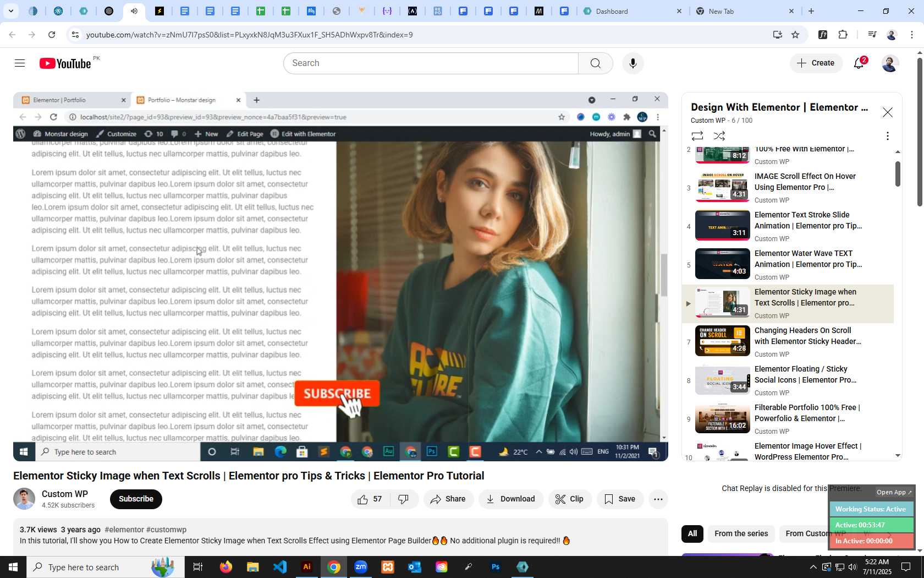This screenshot has width=924, height=578.
Task: Click the search magnifier button
Action: point(595,63)
